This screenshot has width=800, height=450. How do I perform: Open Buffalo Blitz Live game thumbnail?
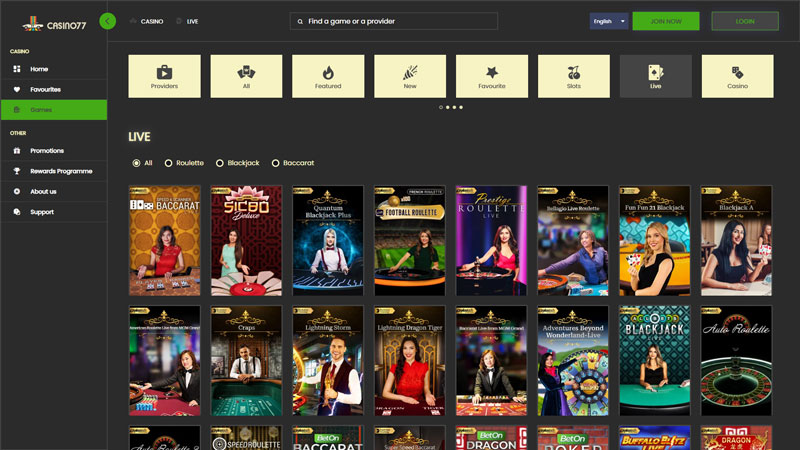(655, 438)
